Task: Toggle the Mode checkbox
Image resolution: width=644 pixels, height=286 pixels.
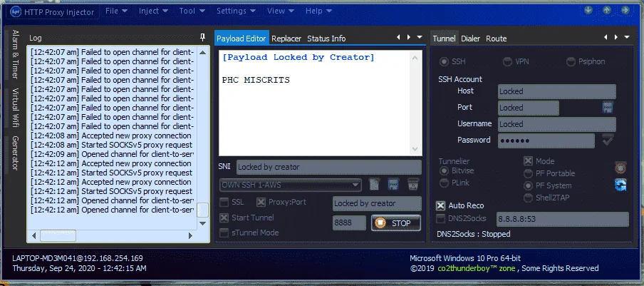Action: click(528, 161)
